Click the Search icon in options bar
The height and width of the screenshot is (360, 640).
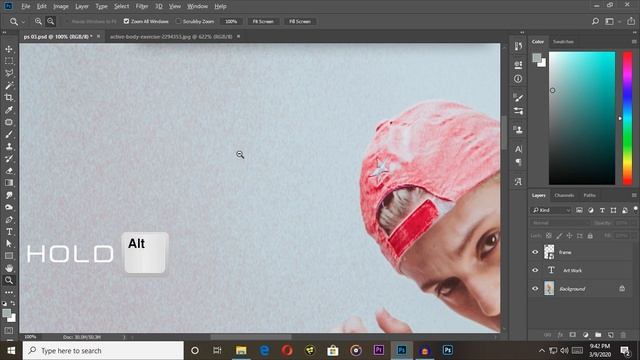596,21
